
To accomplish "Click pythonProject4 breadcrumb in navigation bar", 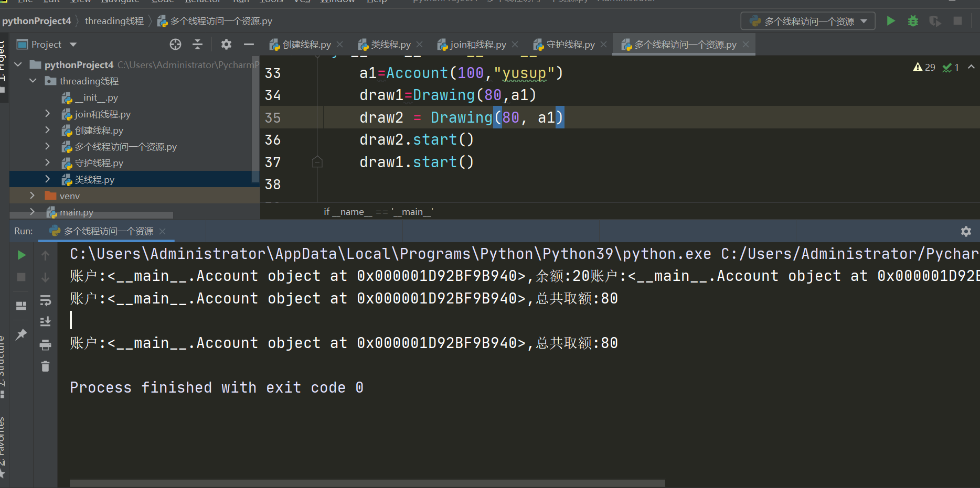I will (36, 21).
